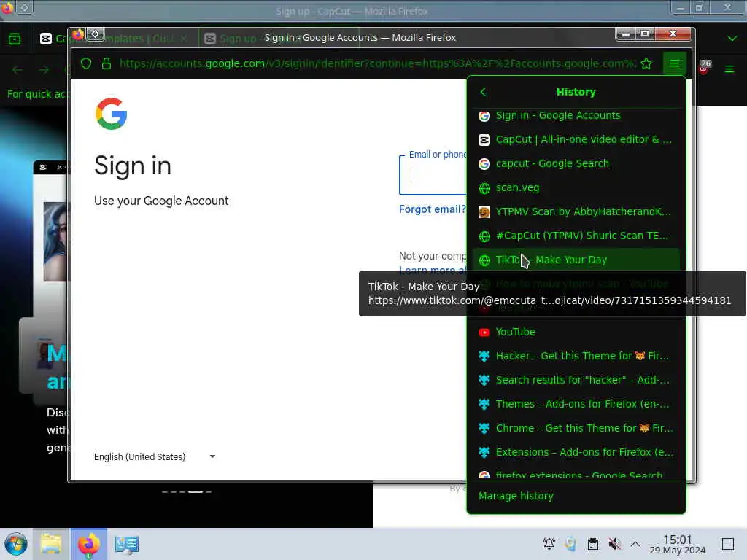This screenshot has height=560, width=747.
Task: Open Firefox View icon in background window
Action: 15,39
